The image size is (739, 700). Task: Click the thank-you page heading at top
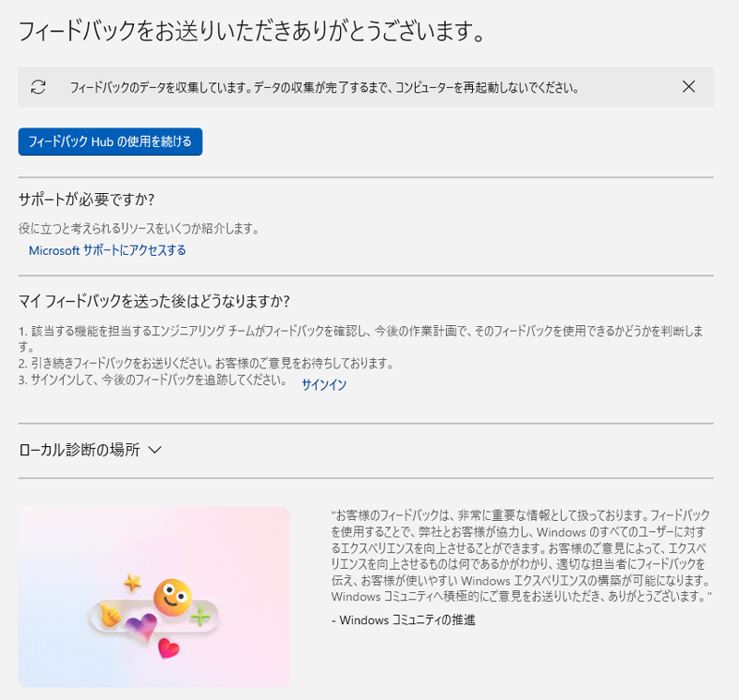coord(252,31)
